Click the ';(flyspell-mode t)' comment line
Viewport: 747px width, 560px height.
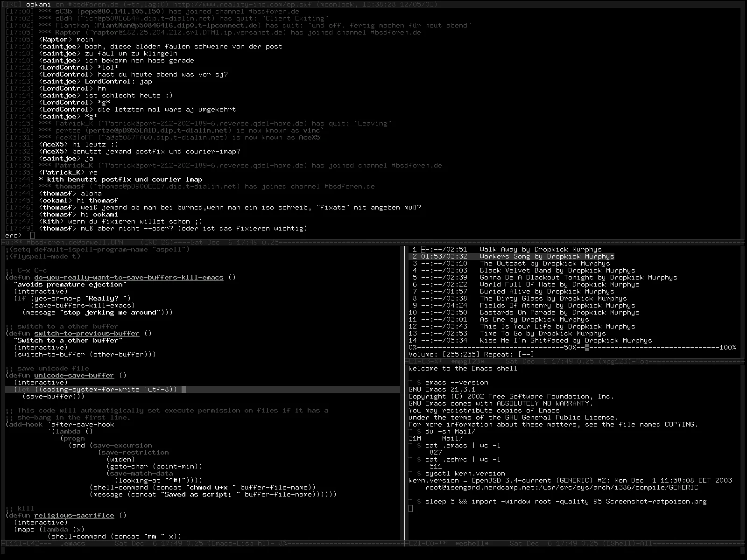(43, 256)
